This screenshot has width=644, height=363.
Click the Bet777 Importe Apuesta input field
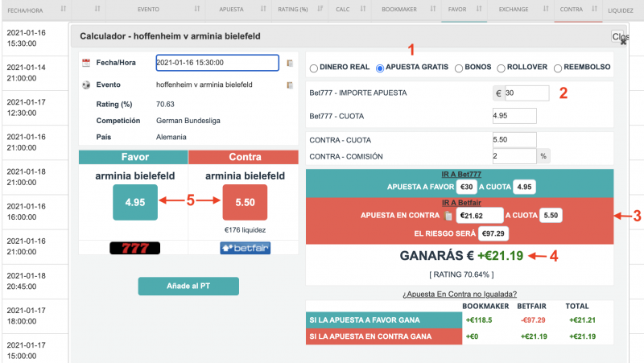[526, 93]
